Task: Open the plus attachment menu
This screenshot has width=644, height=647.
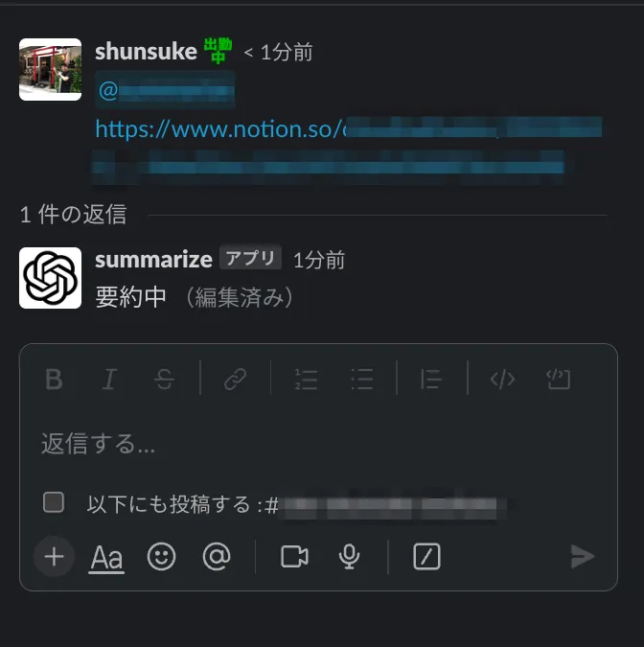Action: pos(54,557)
